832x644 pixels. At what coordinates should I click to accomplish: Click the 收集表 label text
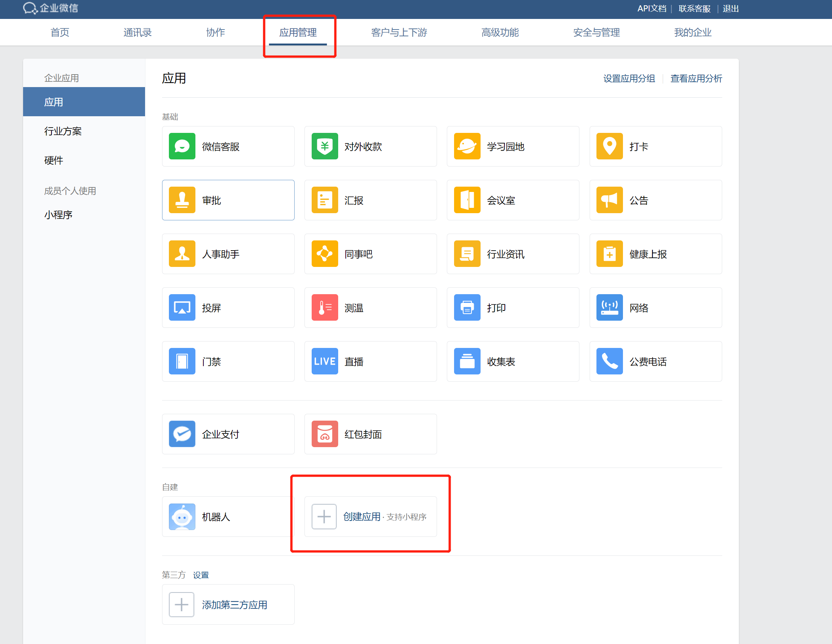pyautogui.click(x=501, y=362)
